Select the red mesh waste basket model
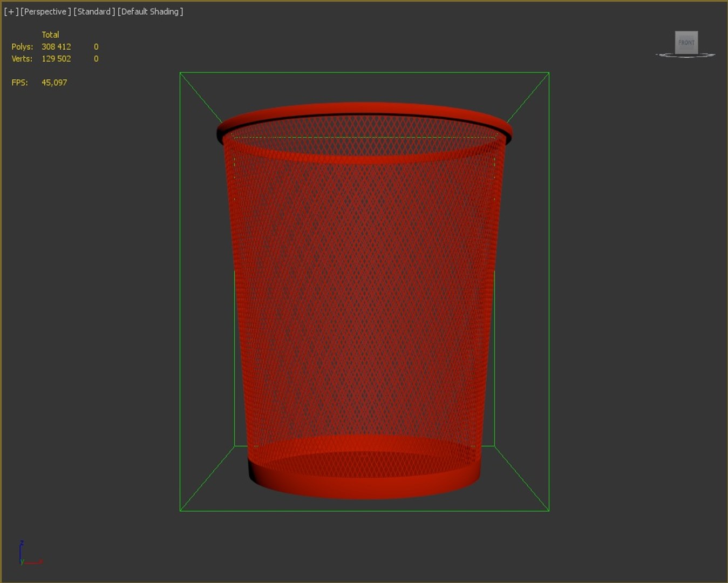This screenshot has height=583, width=728. [364, 300]
